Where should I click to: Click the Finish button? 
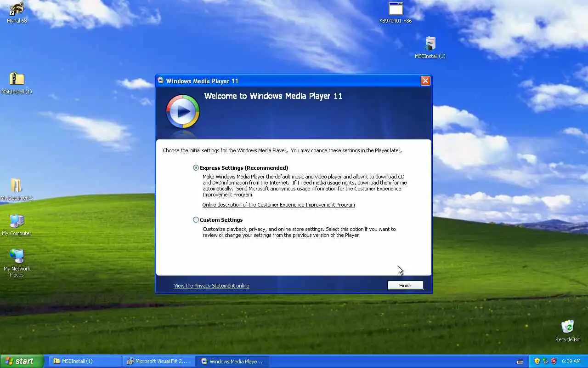tap(405, 286)
